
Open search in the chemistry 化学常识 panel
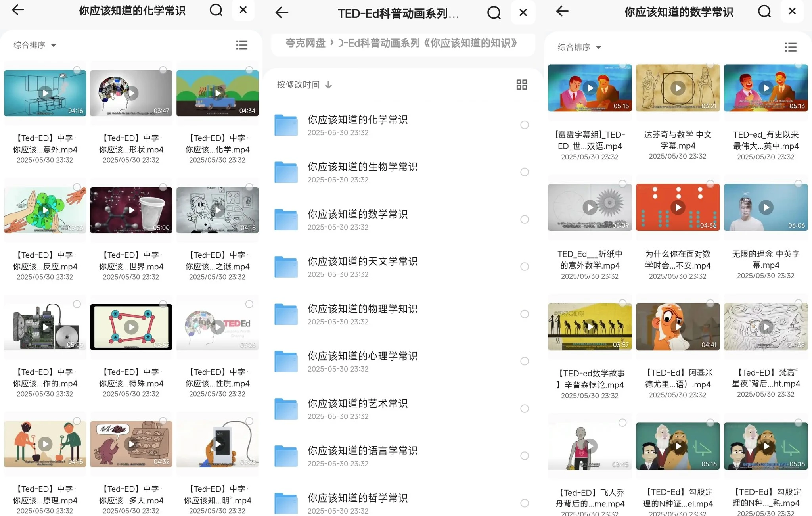tap(216, 10)
